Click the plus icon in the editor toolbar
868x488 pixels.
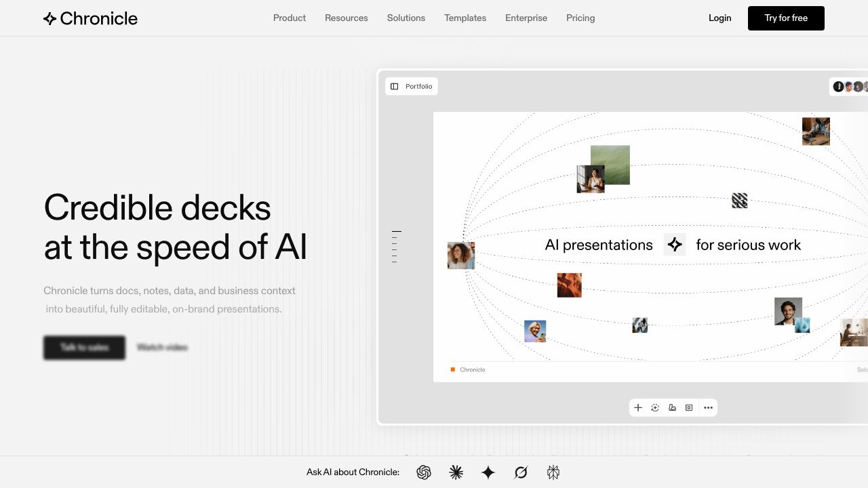pos(638,408)
